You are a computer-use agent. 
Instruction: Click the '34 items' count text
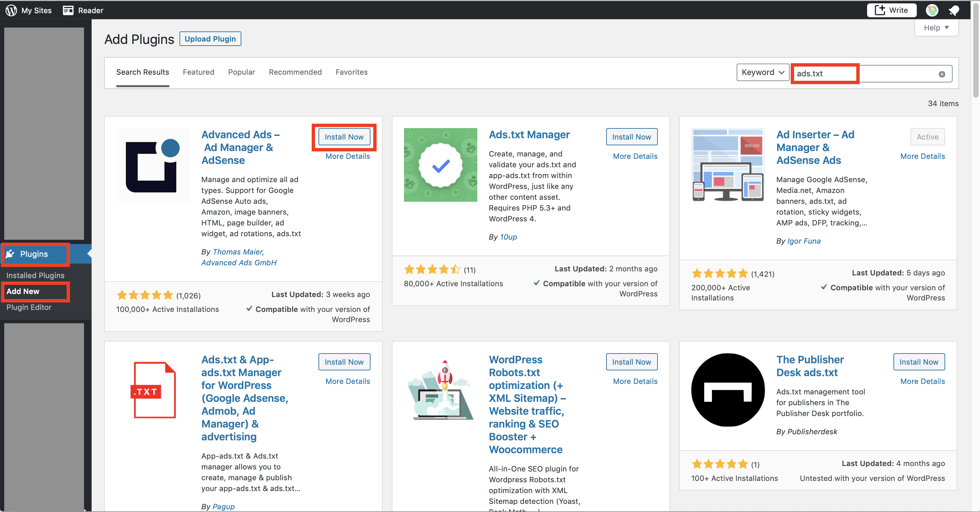[943, 103]
